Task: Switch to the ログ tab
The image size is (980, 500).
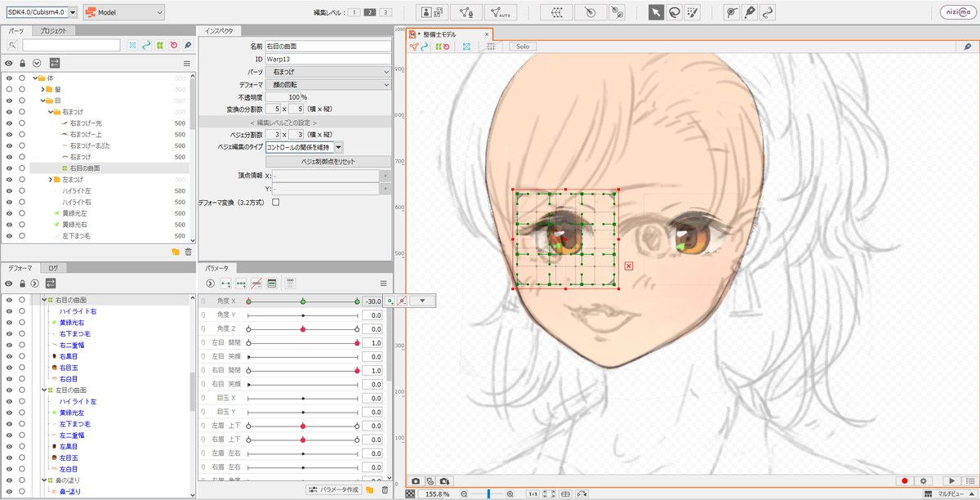Action: tap(51, 267)
